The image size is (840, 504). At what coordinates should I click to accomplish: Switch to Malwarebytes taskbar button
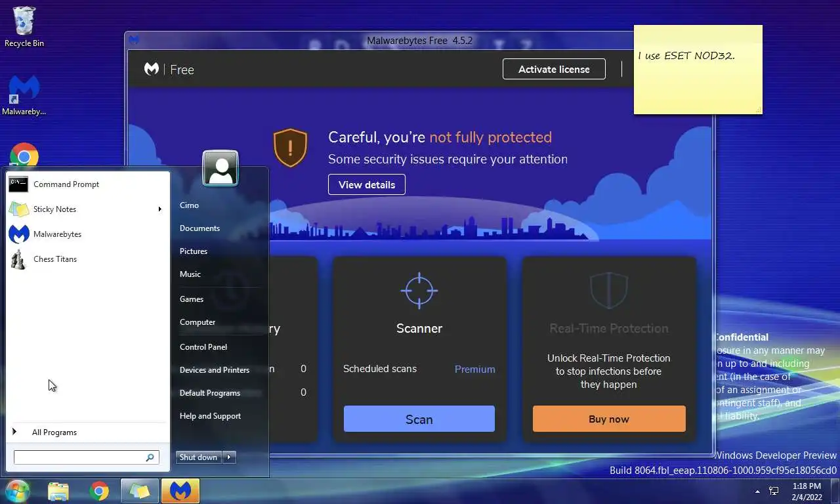(x=180, y=491)
